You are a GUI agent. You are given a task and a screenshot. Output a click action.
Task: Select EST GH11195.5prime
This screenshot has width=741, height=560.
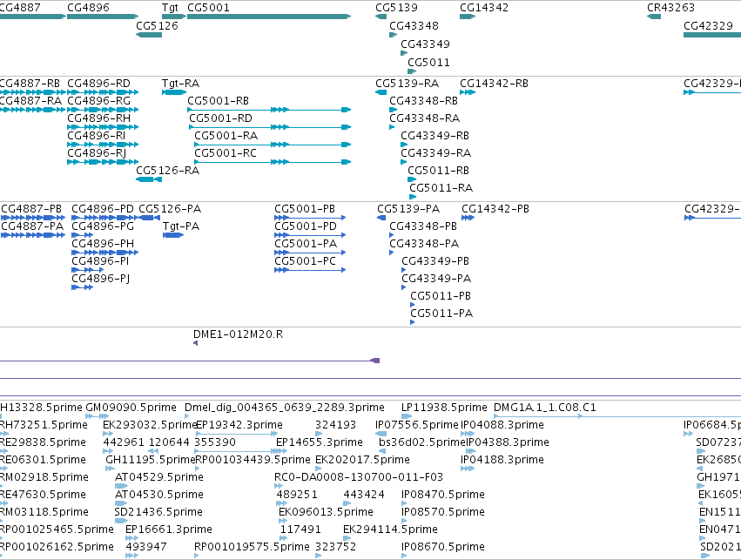151,461
